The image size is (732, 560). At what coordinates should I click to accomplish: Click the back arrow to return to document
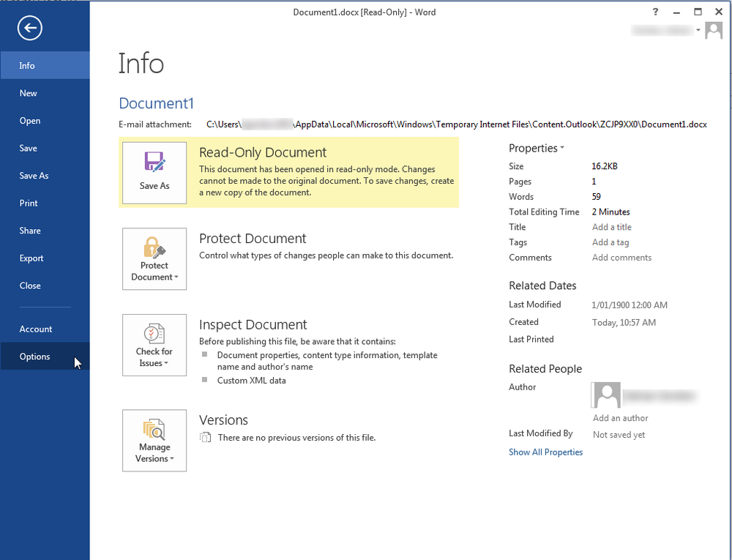point(30,28)
